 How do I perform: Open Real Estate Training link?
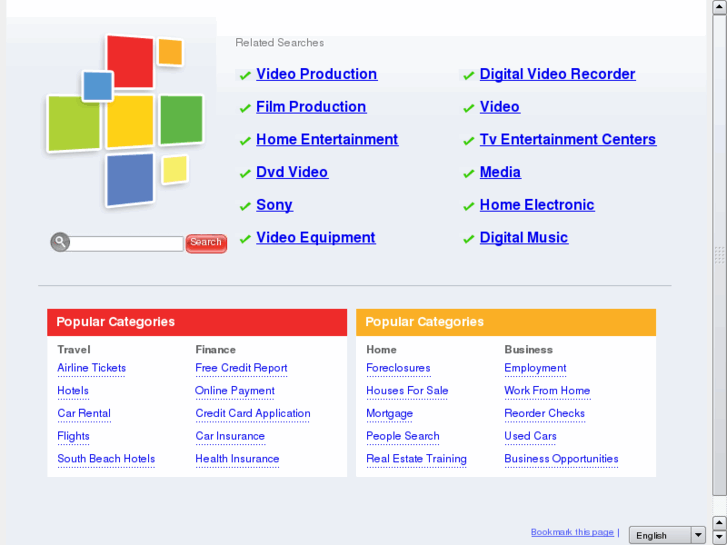tap(416, 459)
